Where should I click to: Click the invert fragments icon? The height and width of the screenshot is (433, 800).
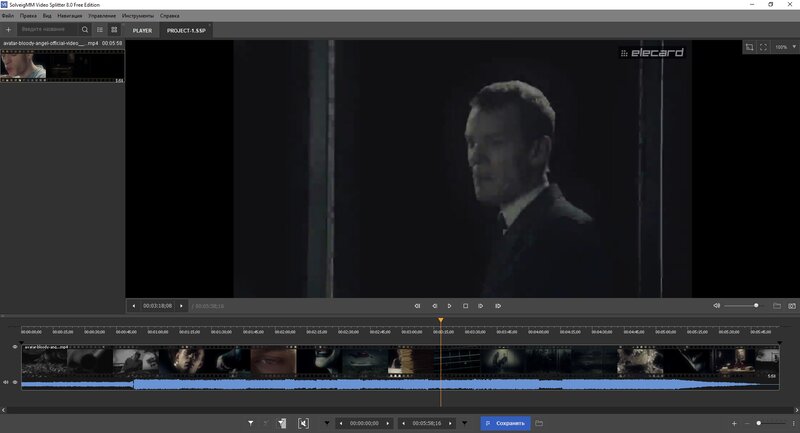click(x=282, y=423)
